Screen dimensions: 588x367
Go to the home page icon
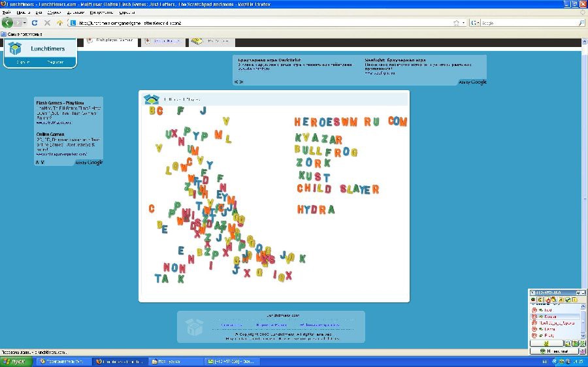tap(59, 23)
